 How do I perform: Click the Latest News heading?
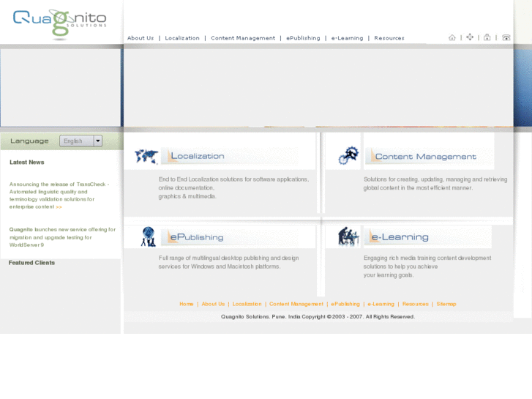click(27, 163)
